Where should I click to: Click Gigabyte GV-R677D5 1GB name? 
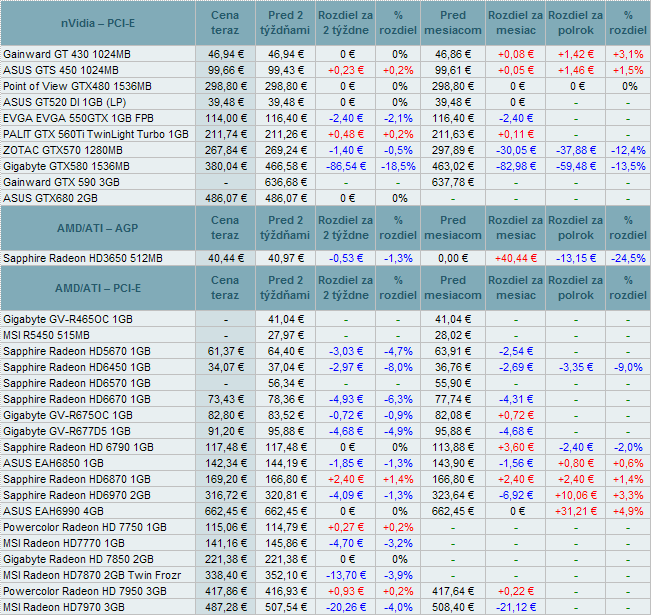[67, 431]
